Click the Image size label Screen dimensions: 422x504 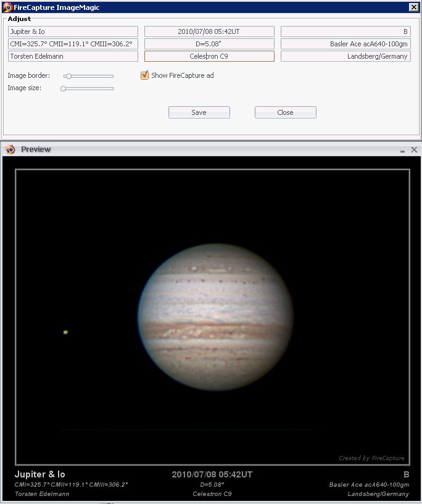(x=25, y=88)
